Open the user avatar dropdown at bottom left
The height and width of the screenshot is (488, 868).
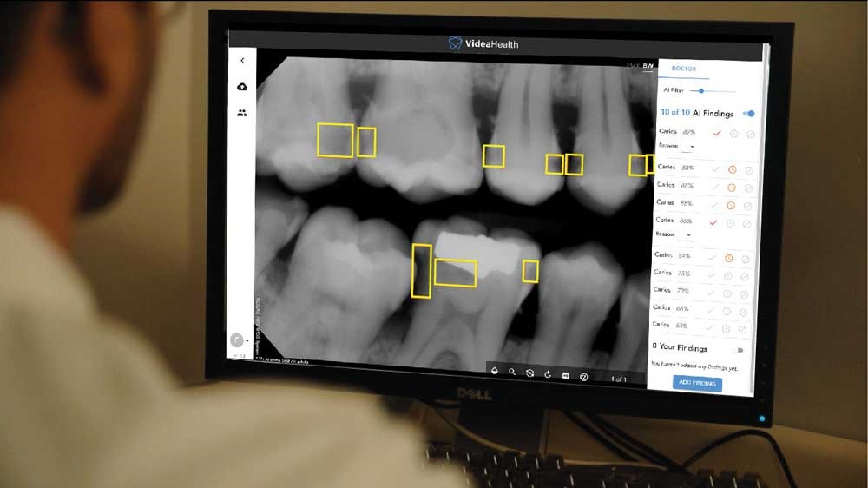pos(238,340)
